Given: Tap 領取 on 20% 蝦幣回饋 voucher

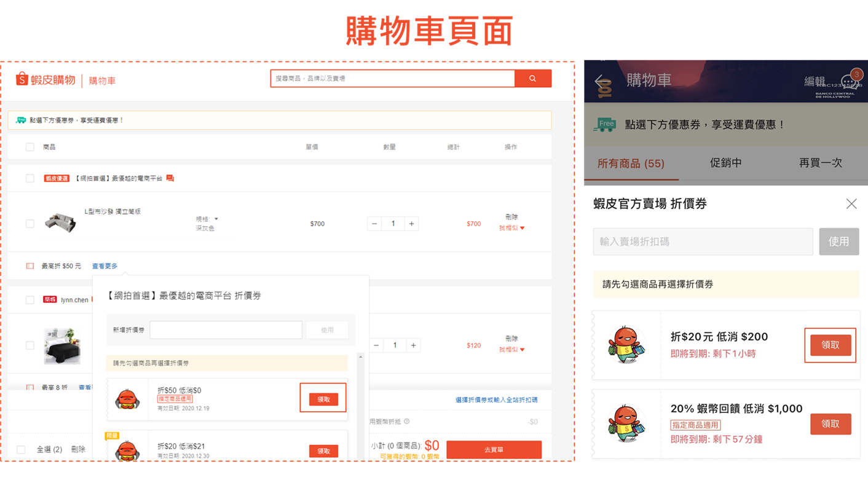Looking at the screenshot, I should point(831,424).
